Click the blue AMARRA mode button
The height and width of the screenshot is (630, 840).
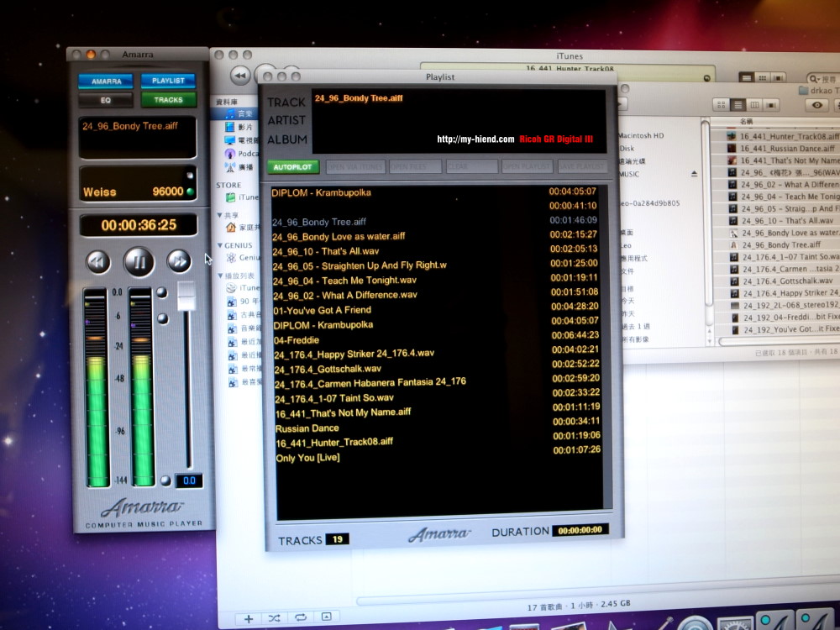tap(106, 81)
